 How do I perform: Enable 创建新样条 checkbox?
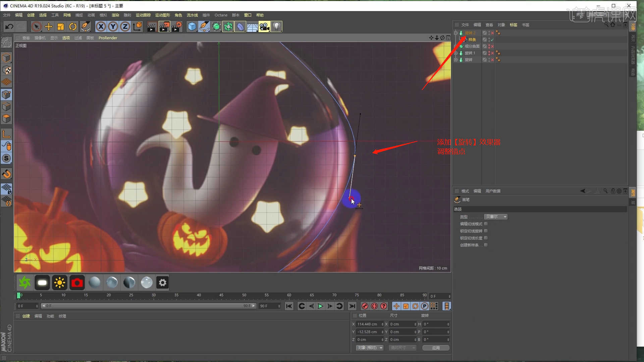click(486, 245)
